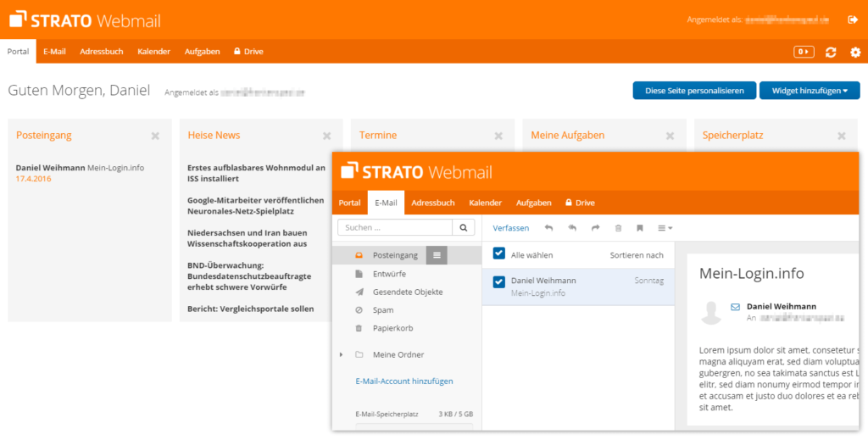
Task: Click the Suchen search input field
Action: tap(395, 227)
